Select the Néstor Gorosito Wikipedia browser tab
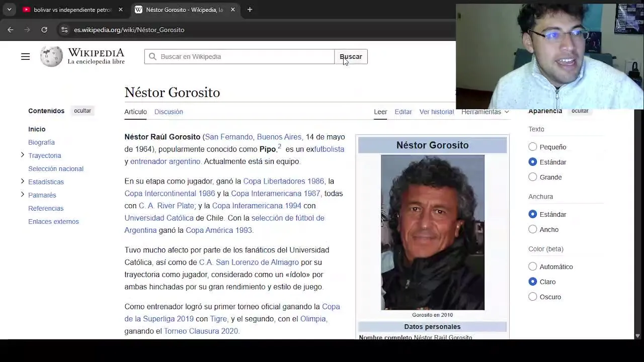644x362 pixels. tap(185, 10)
